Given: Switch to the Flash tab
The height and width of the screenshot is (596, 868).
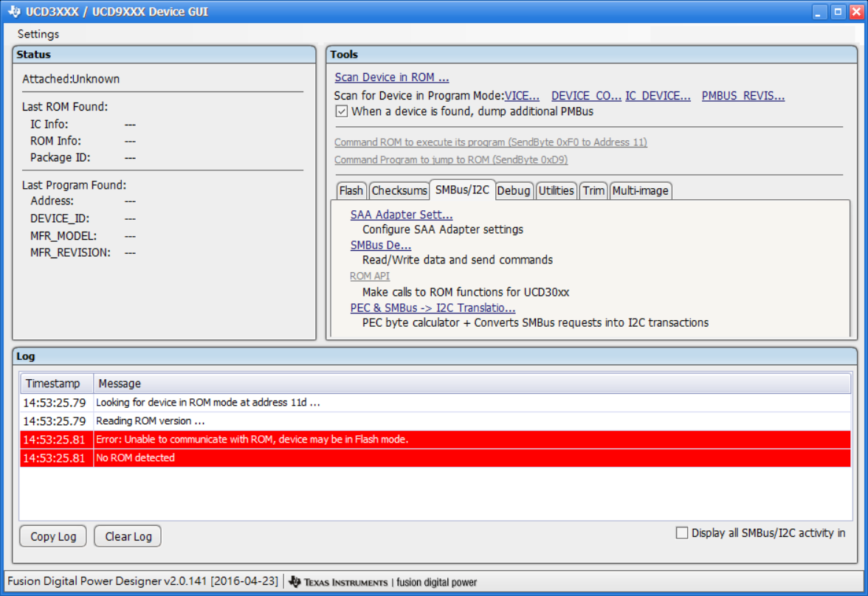Looking at the screenshot, I should [x=351, y=191].
